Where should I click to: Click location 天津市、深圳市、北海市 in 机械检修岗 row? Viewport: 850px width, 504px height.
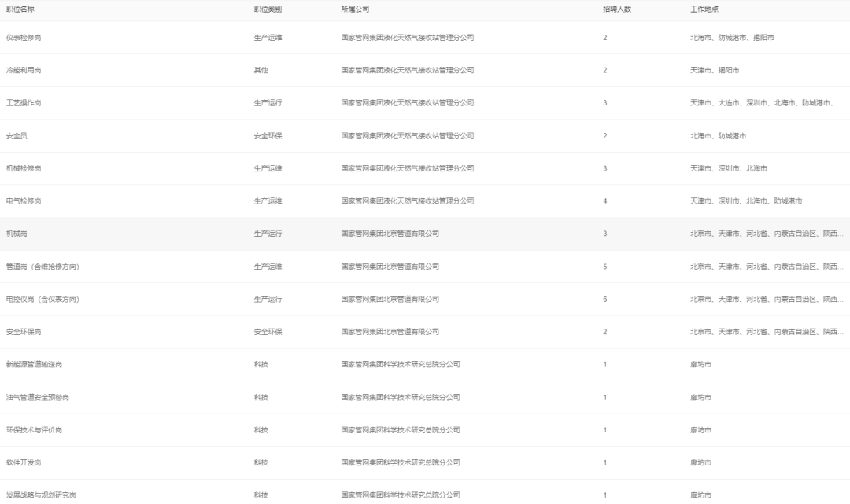coord(729,168)
